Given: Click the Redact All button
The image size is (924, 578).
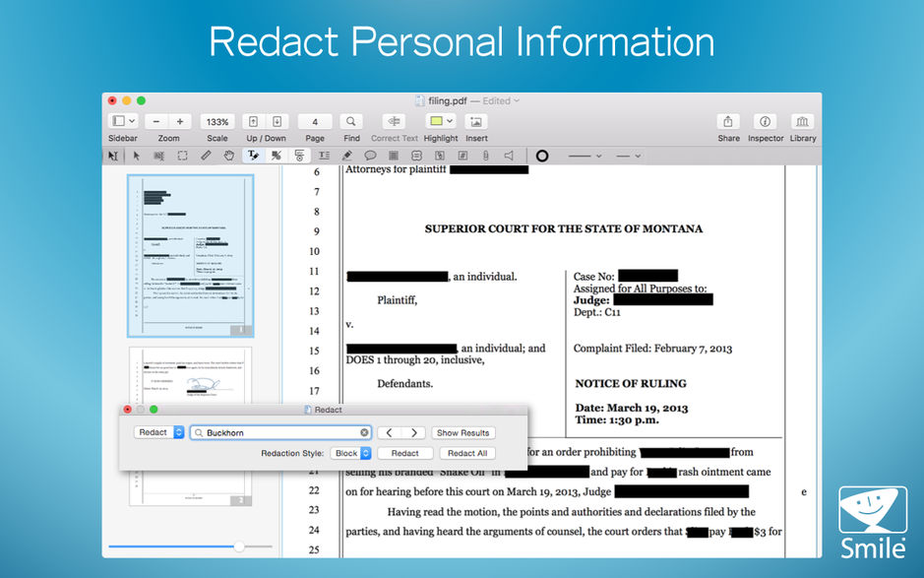Looking at the screenshot, I should click(466, 453).
